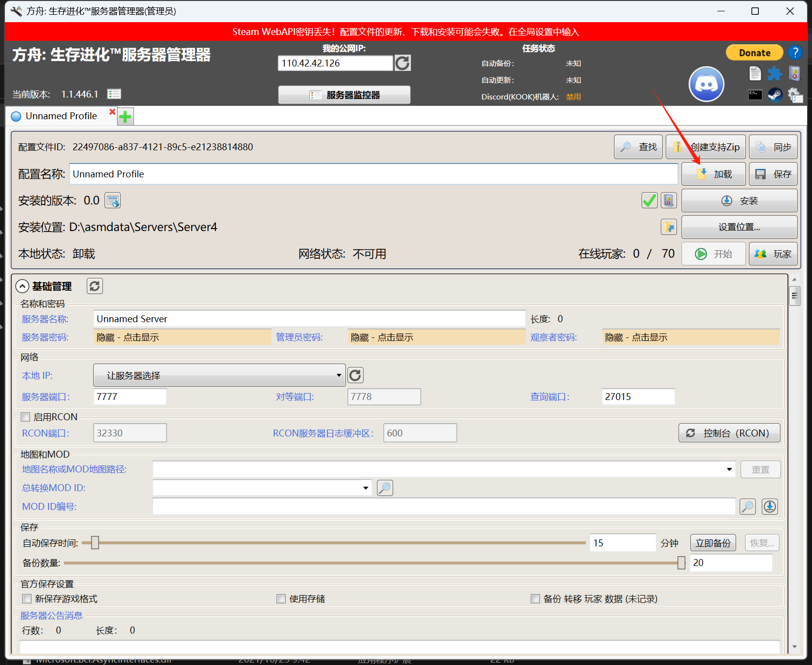This screenshot has height=665, width=812.
Task: Click the 禁用 Discord bot status text
Action: (574, 97)
